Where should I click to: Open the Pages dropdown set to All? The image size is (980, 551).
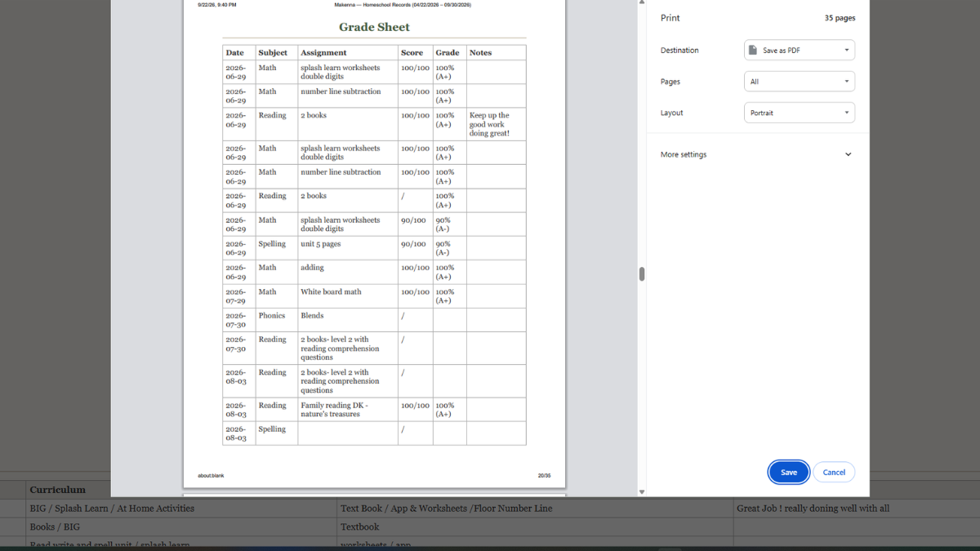(x=800, y=82)
